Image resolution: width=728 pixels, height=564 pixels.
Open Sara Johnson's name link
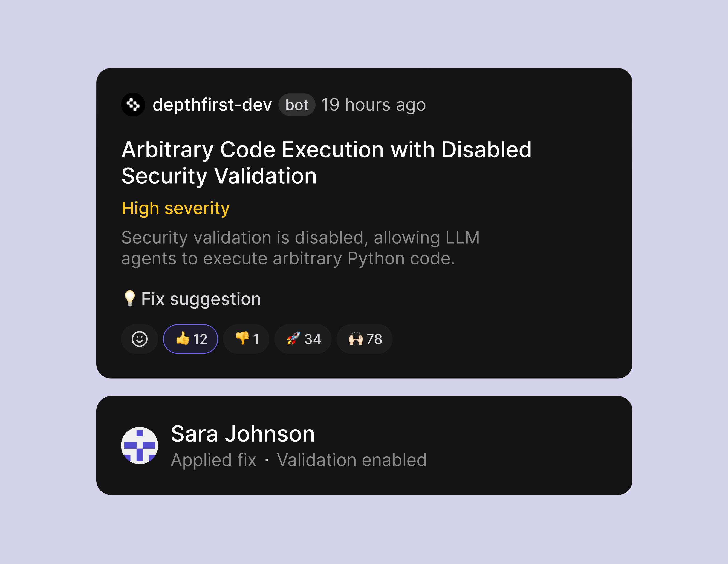point(243,434)
